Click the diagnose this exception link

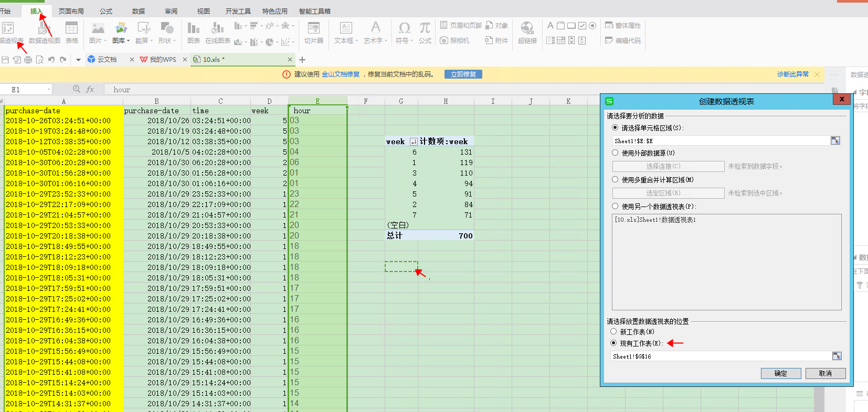(793, 74)
